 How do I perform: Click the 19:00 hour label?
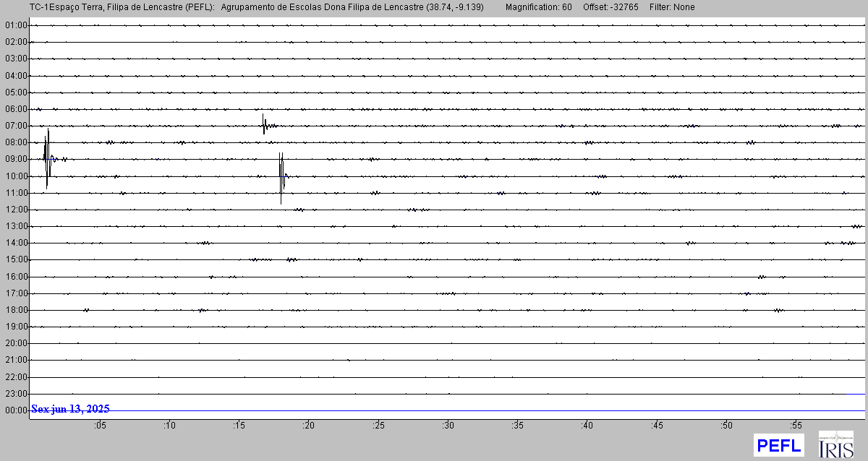pyautogui.click(x=16, y=327)
